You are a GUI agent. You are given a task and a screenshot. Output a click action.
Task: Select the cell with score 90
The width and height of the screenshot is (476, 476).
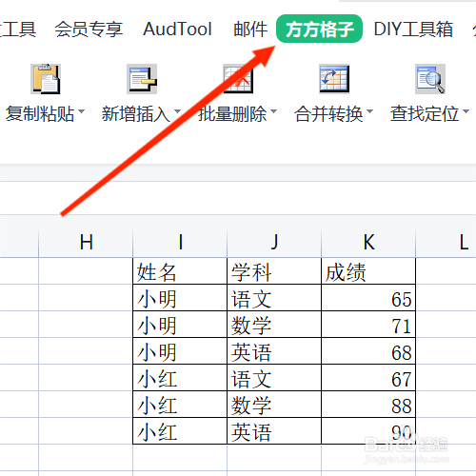point(368,431)
